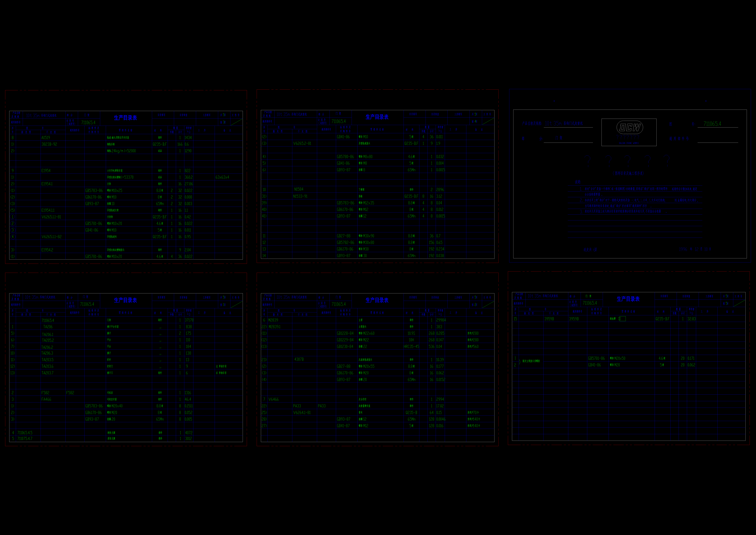Screen dimensions: 756x535
Task: Click the '3823B-92' drawing number cell
Action: 49,144
